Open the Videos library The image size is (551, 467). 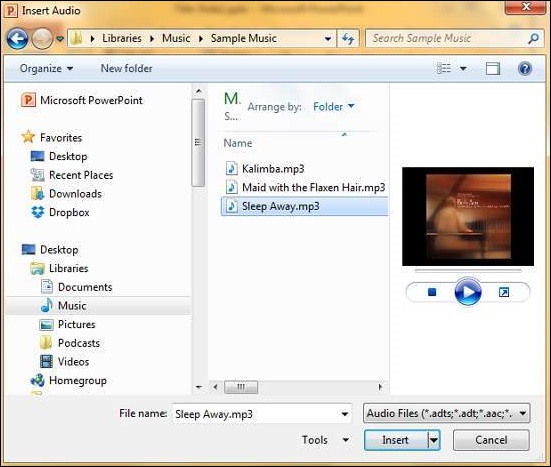73,362
